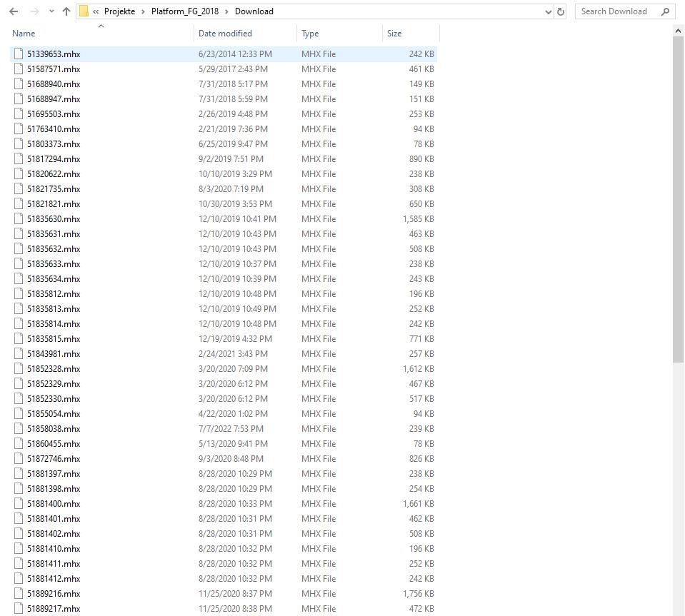Select file name 51881401.mhx
This screenshot has height=616, width=685.
coord(54,519)
